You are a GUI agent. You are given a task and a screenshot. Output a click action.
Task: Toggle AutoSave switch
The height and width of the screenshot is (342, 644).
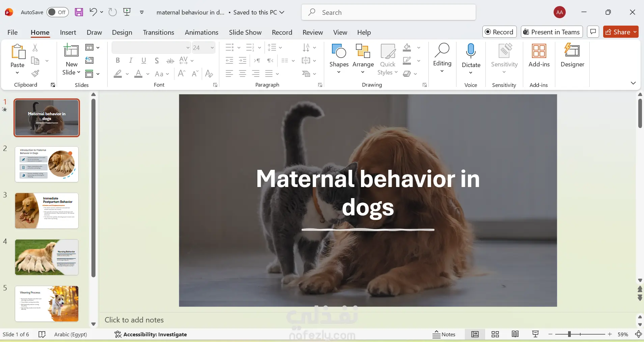[x=58, y=12]
